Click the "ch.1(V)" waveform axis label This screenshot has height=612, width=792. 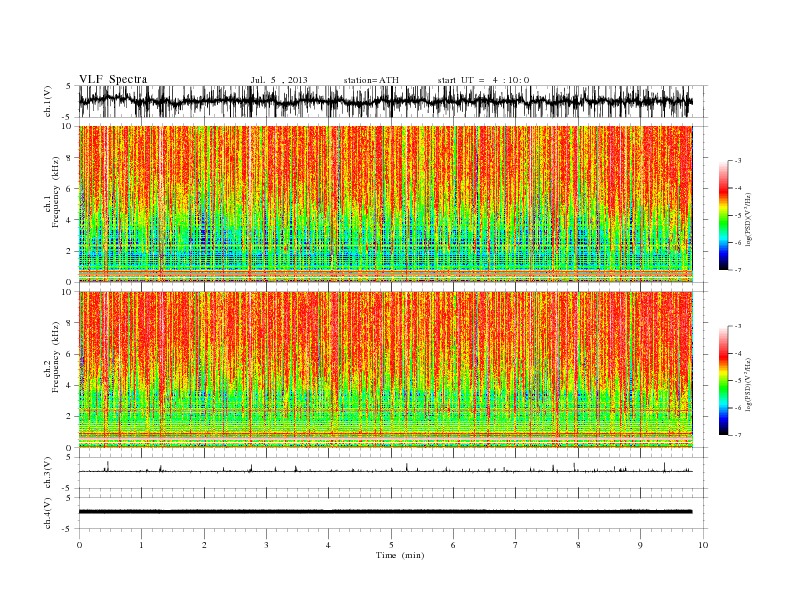pyautogui.click(x=48, y=102)
